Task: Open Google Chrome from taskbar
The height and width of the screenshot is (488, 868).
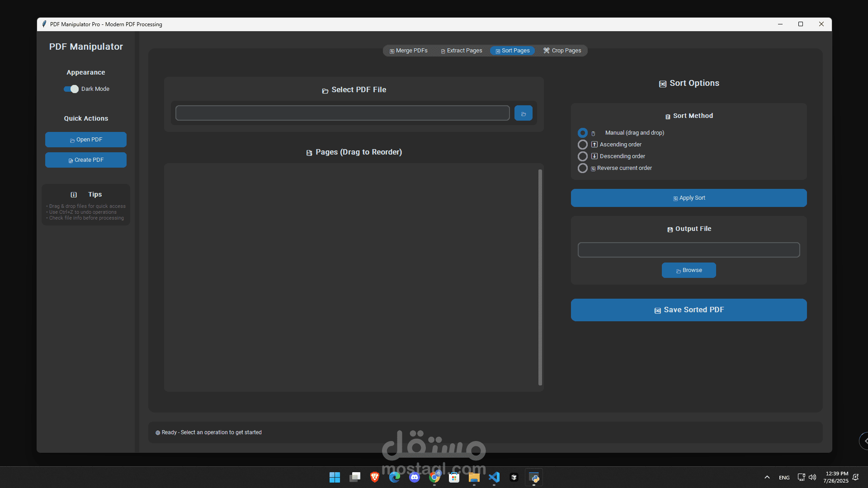Action: click(x=434, y=477)
